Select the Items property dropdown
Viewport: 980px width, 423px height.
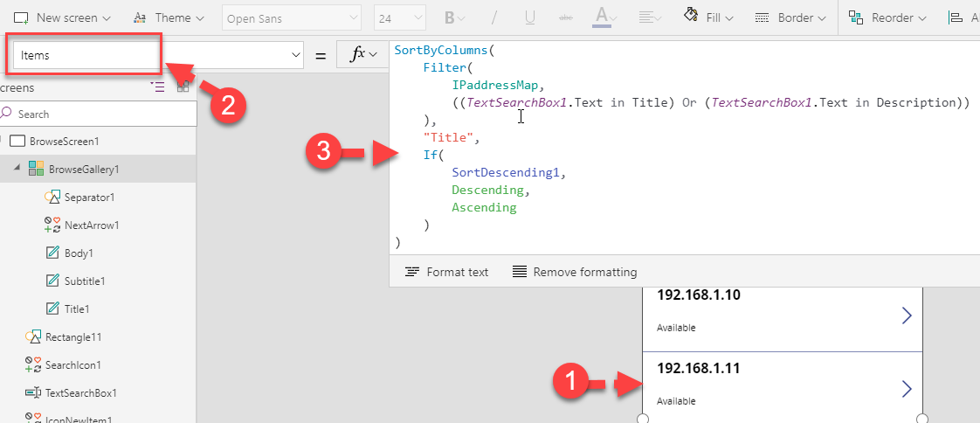coord(156,55)
